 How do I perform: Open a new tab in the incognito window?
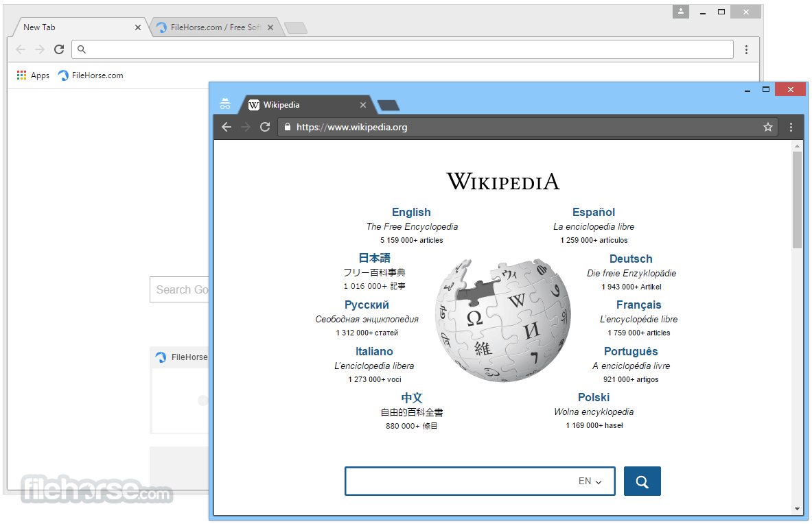[388, 106]
